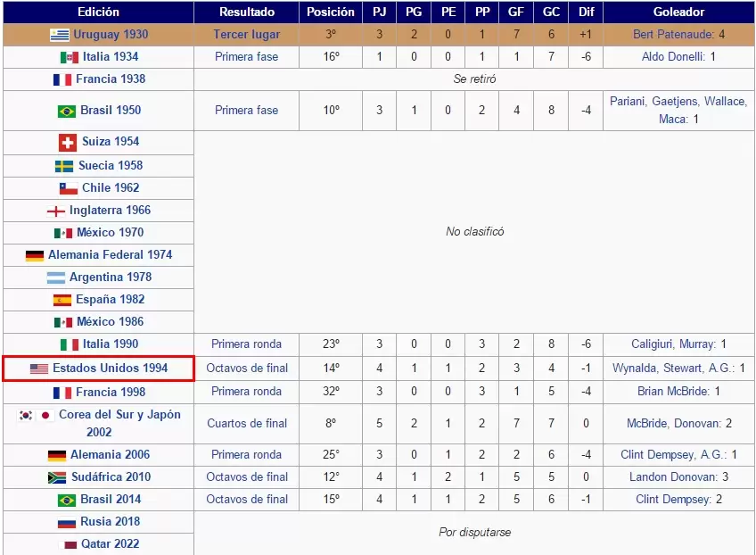Click the South Africa flag icon

tap(57, 477)
